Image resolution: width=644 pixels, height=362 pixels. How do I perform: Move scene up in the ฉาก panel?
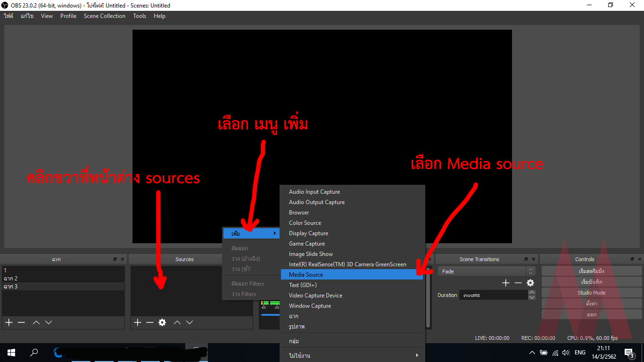click(36, 322)
